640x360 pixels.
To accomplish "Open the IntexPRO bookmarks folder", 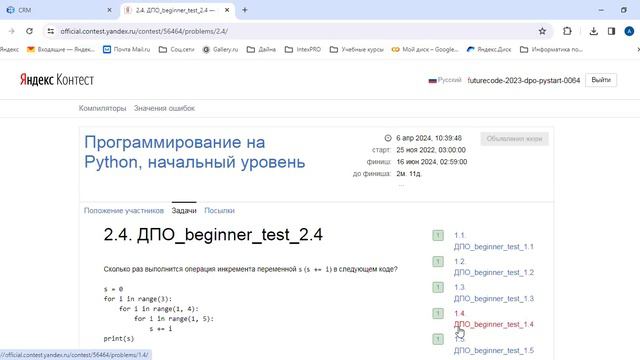I will point(302,49).
